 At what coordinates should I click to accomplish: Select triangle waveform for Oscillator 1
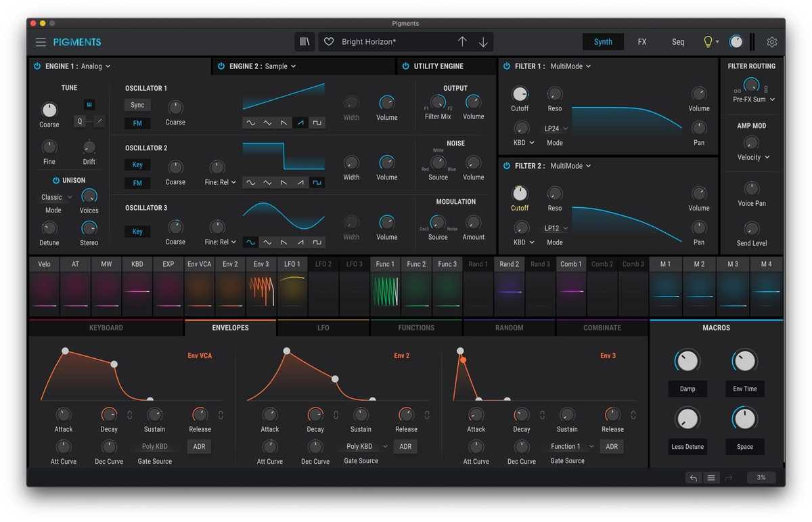click(267, 123)
